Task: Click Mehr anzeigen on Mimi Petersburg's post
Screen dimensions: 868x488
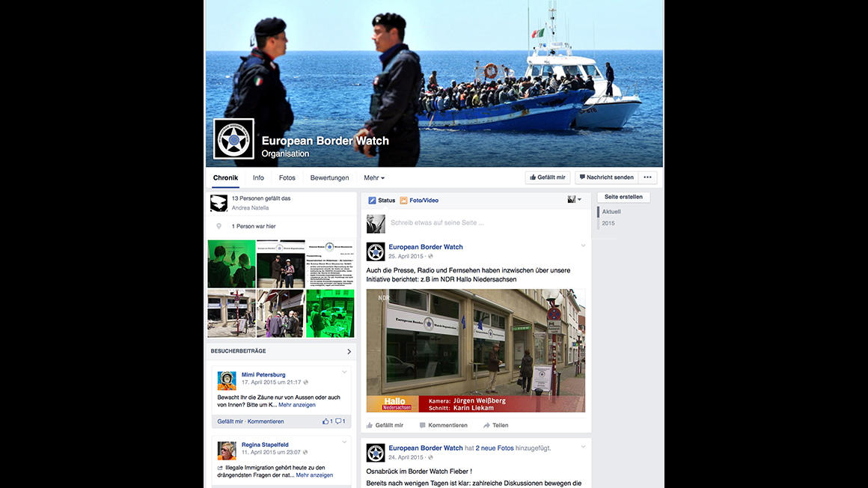Action: [297, 405]
